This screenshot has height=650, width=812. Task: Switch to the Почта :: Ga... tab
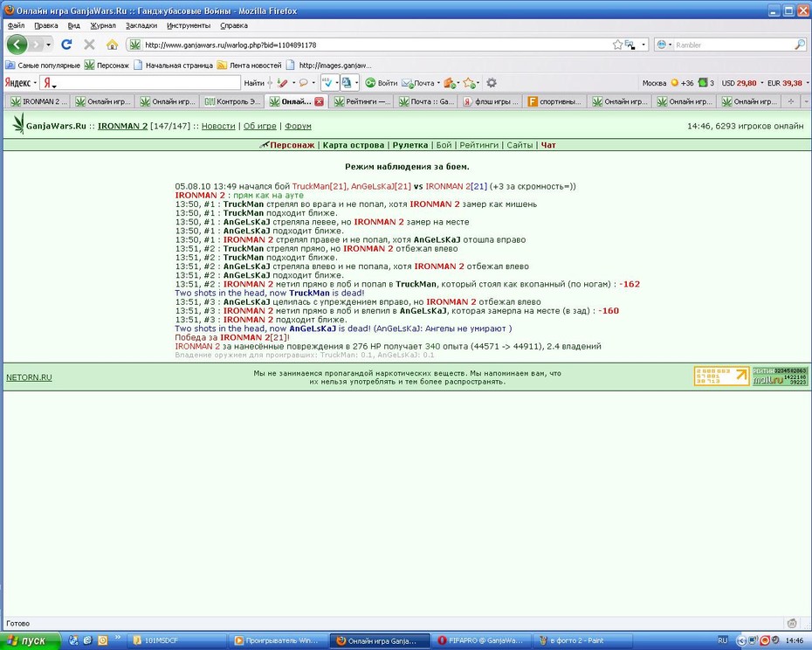tap(426, 101)
